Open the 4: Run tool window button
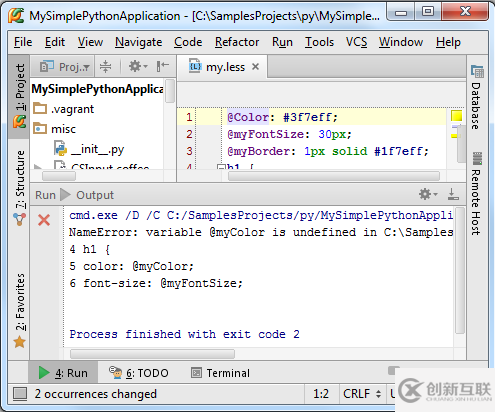Image resolution: width=495 pixels, height=412 pixels. point(64,373)
